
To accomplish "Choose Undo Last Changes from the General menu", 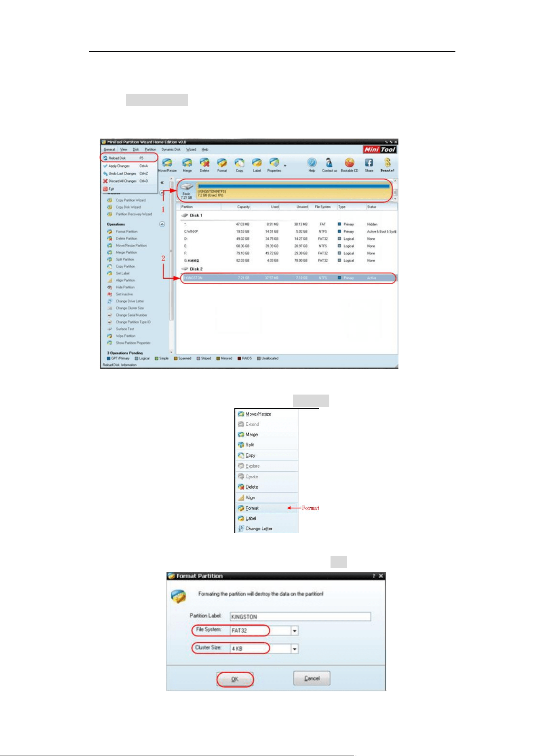I will [x=128, y=174].
